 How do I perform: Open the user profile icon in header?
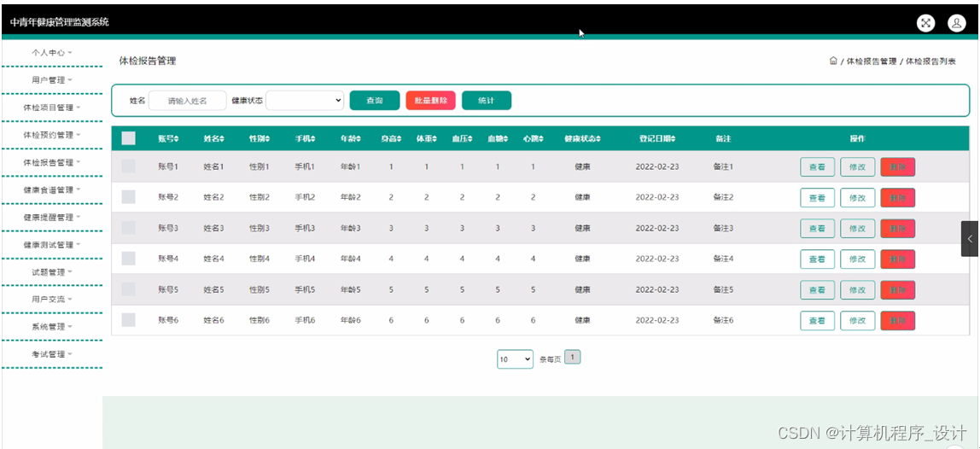[x=957, y=23]
